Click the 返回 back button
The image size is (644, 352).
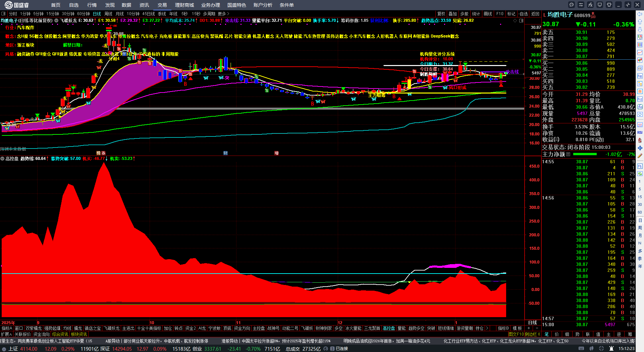click(x=535, y=14)
